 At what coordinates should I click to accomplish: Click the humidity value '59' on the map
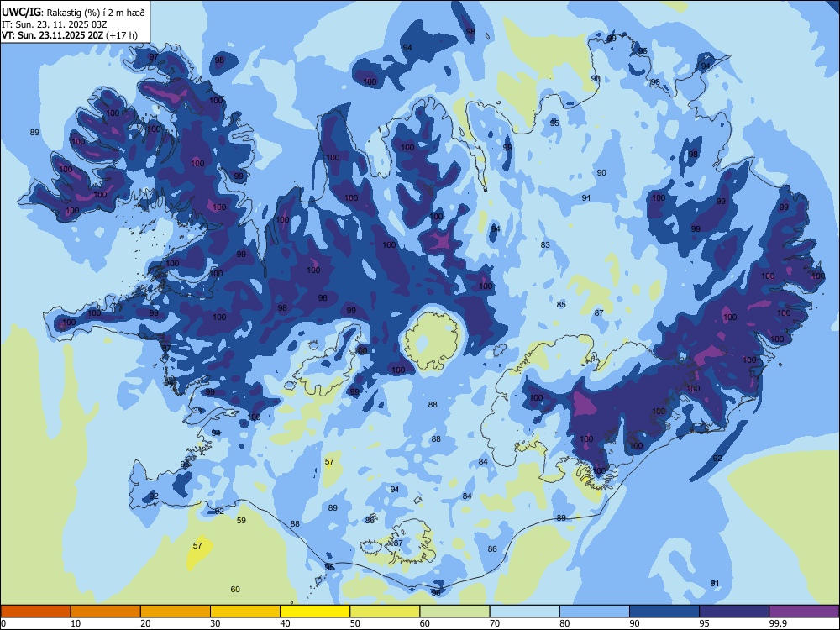click(241, 520)
